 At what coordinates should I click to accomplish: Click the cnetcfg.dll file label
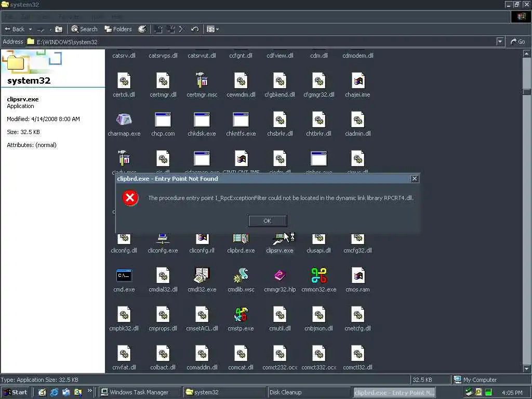point(357,328)
